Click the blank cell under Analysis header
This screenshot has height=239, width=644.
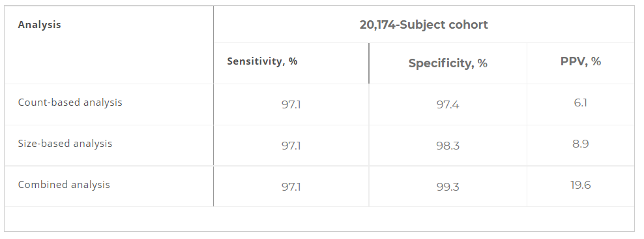109,63
